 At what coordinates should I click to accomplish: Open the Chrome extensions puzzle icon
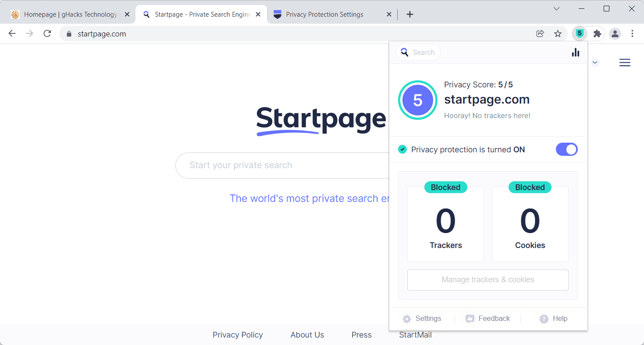click(x=597, y=33)
